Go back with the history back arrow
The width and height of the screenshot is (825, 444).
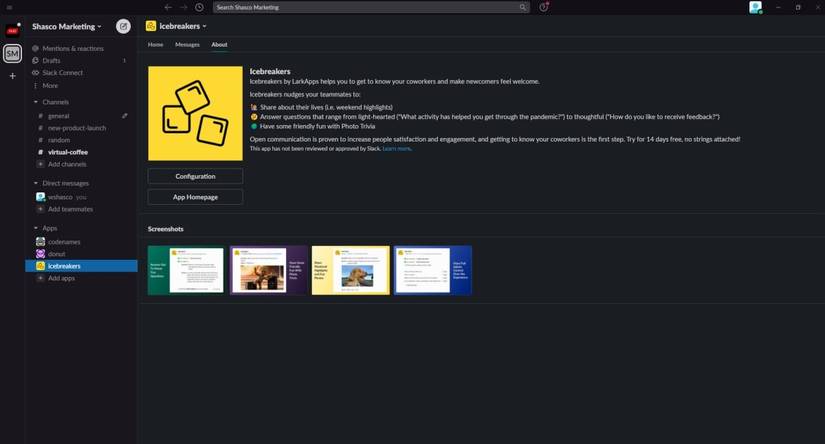[168, 7]
